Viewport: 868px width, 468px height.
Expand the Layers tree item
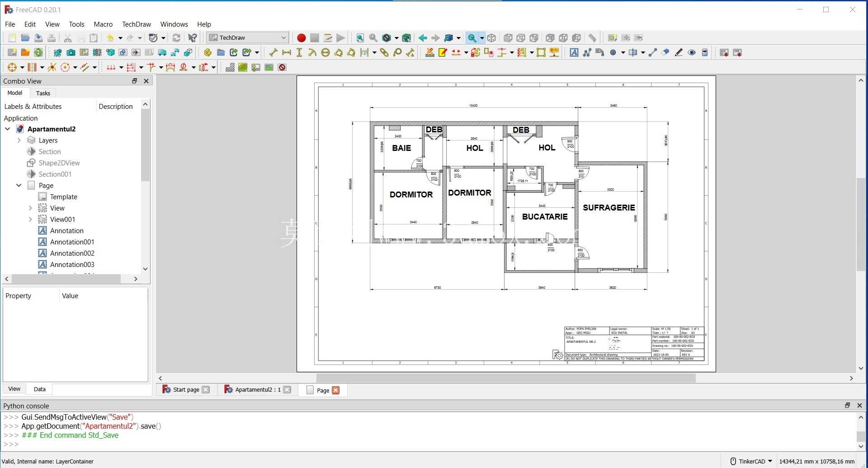(x=19, y=140)
